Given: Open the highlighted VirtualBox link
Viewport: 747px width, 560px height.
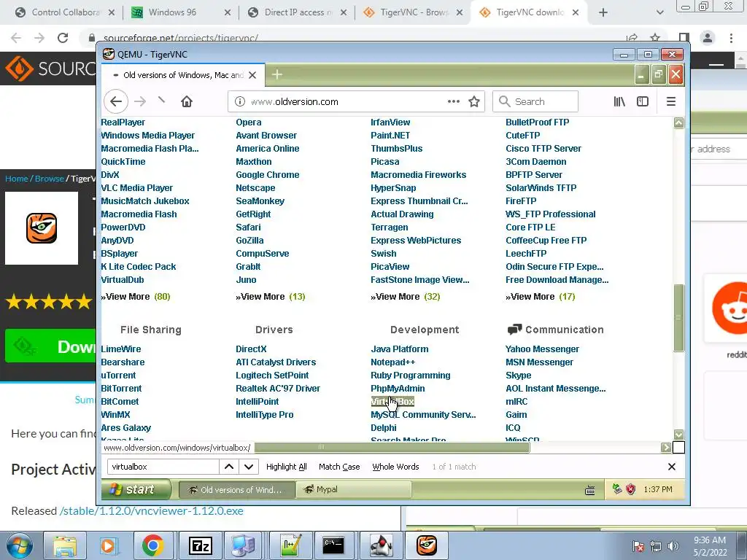Looking at the screenshot, I should pos(392,402).
